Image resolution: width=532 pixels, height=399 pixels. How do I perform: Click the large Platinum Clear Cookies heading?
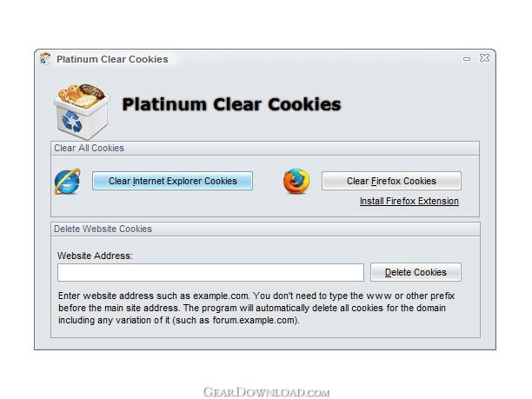(231, 104)
